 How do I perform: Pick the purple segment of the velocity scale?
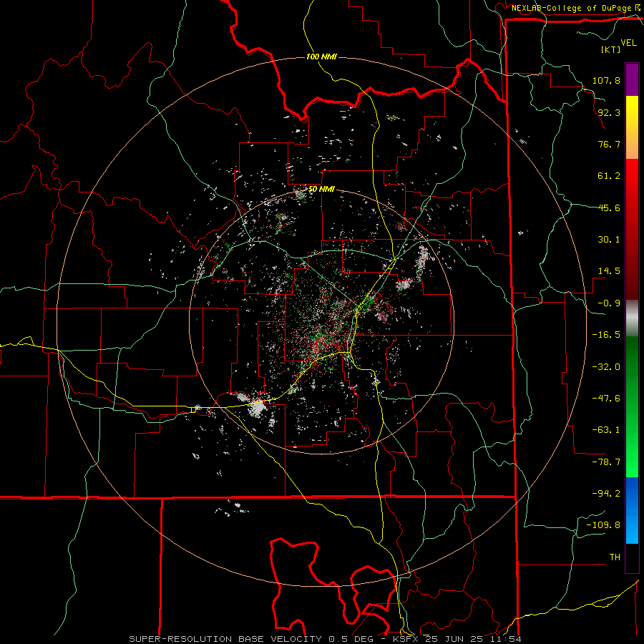[632, 79]
